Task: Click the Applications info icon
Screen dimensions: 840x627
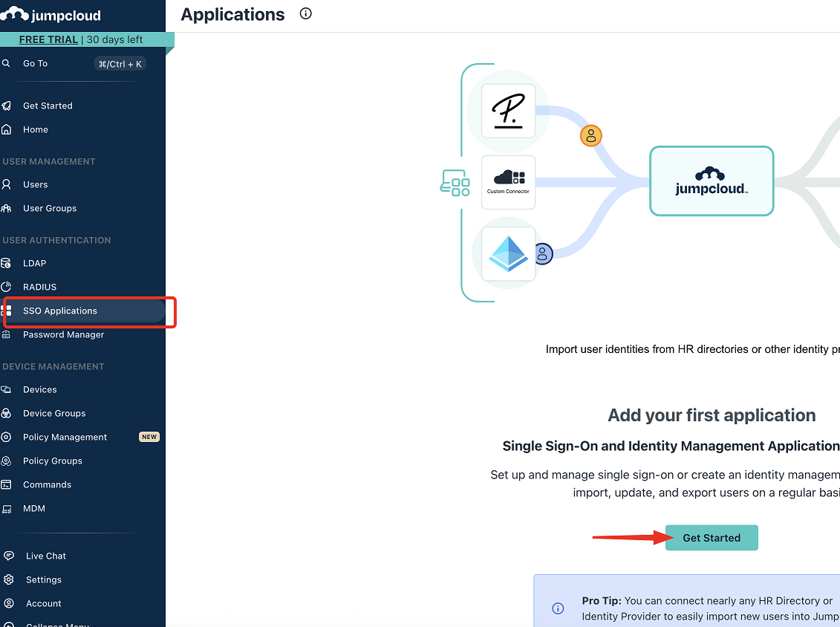Action: [305, 14]
